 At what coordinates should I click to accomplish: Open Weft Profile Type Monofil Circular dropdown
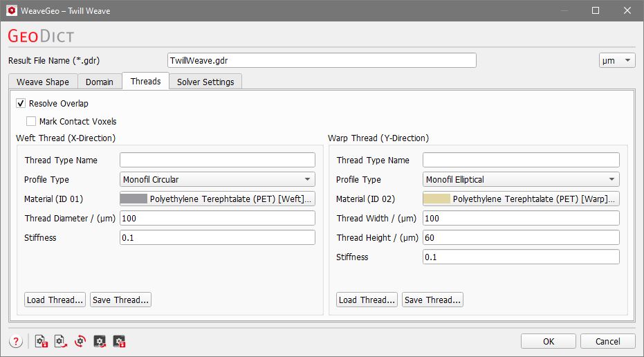click(x=217, y=179)
